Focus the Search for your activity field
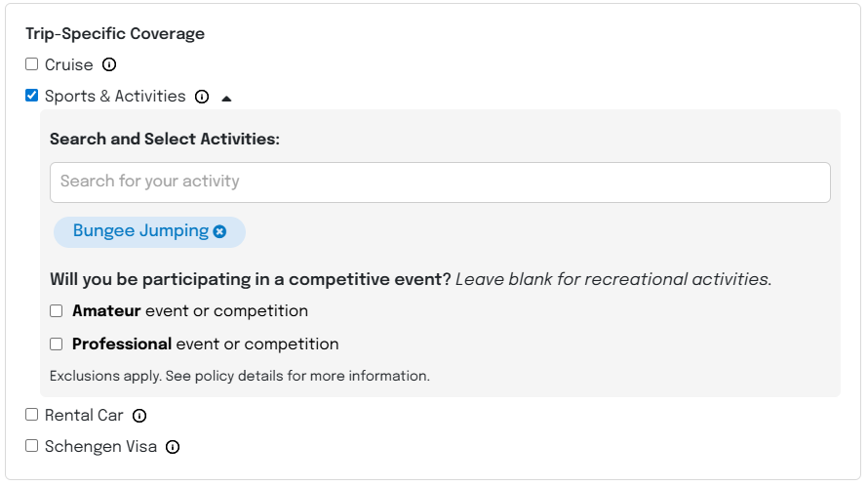 [440, 182]
